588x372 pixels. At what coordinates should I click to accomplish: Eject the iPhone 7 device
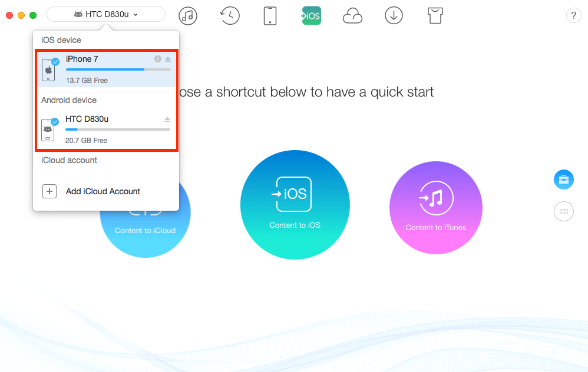pos(168,59)
